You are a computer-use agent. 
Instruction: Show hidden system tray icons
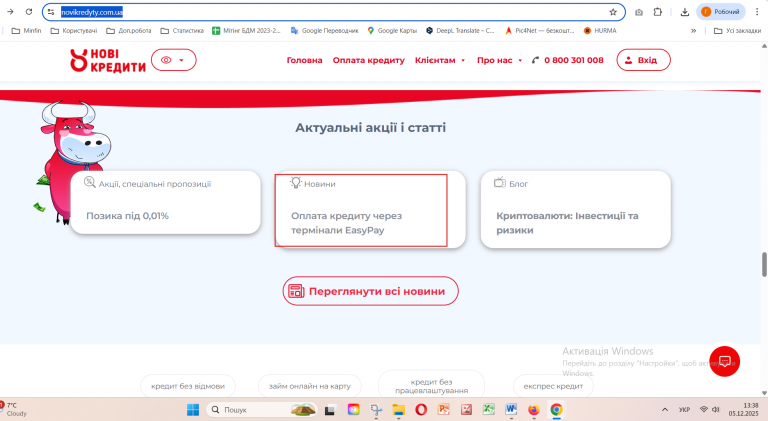665,410
